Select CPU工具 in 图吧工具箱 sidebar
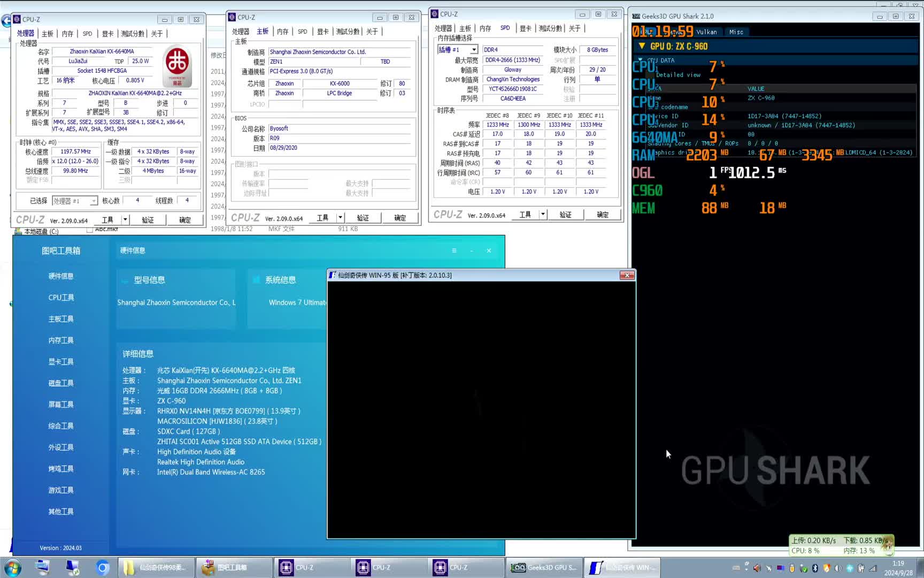This screenshot has width=924, height=578. 61,298
